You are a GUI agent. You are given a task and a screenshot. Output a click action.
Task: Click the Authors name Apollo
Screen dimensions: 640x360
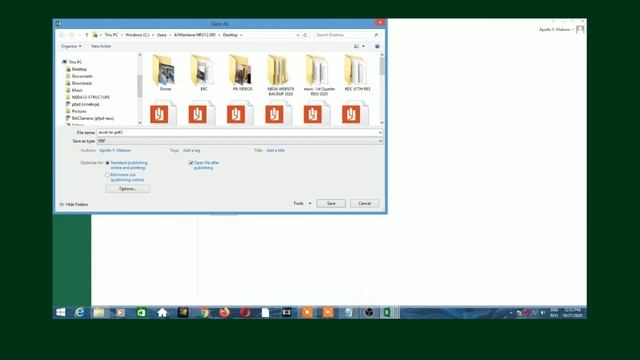pos(115,151)
